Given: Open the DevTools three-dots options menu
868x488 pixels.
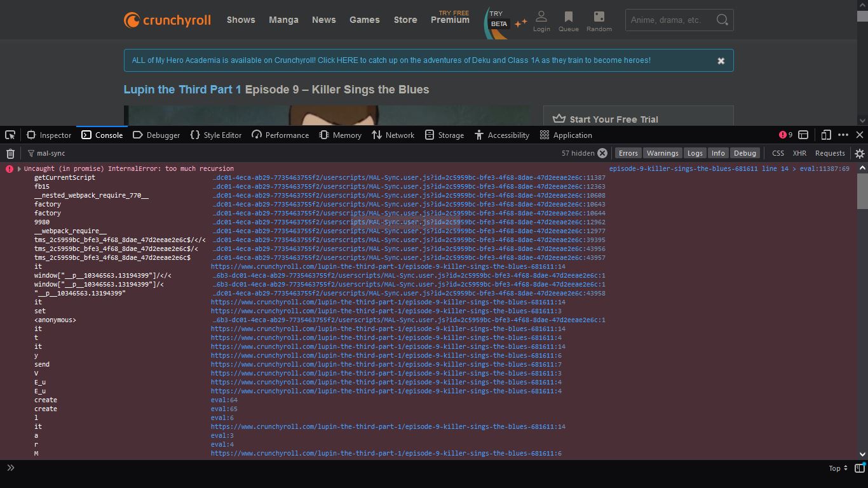Looking at the screenshot, I should pos(843,135).
